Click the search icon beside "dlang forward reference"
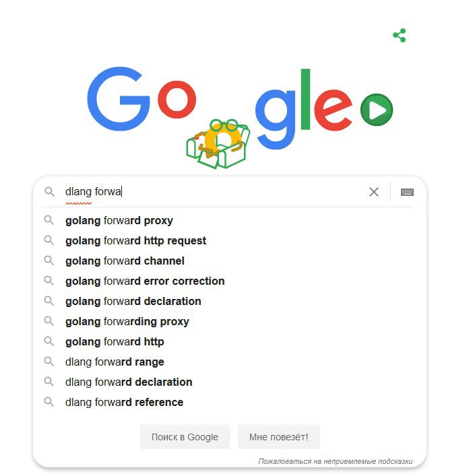 [x=49, y=402]
